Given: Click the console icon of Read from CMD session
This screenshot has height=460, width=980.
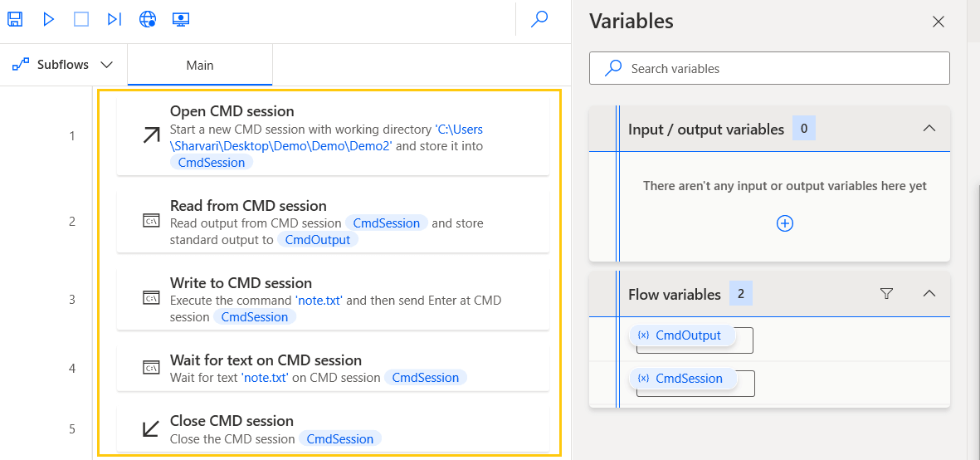Looking at the screenshot, I should (151, 221).
